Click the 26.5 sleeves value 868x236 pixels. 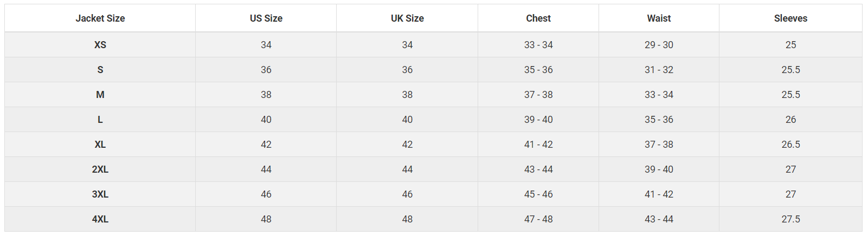790,145
